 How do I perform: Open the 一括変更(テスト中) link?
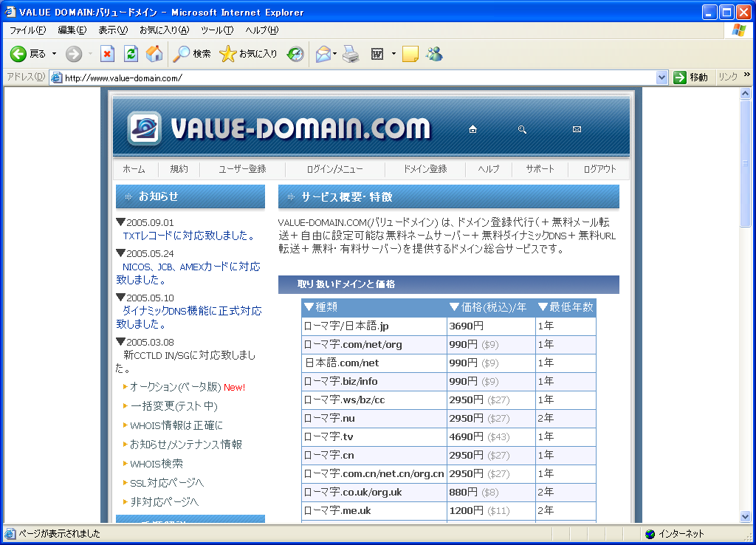click(x=174, y=406)
